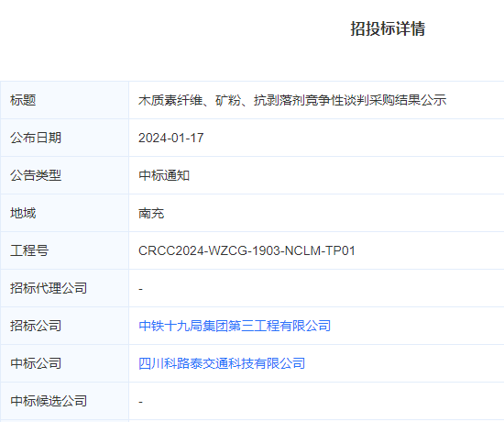The height and width of the screenshot is (422, 504).
Task: Select the title text 木质素纤维、矿粉、抗剥落剂竞争性谈判采购结果公示
Action: (x=292, y=100)
